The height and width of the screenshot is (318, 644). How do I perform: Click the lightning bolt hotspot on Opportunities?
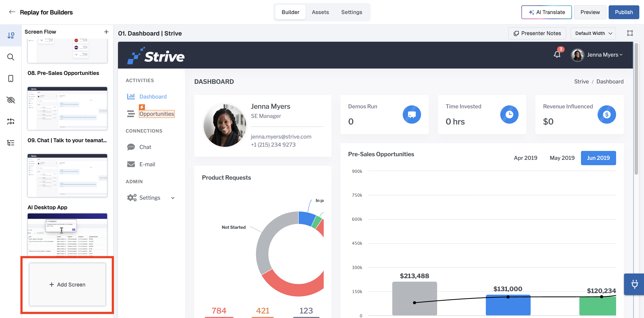click(142, 107)
